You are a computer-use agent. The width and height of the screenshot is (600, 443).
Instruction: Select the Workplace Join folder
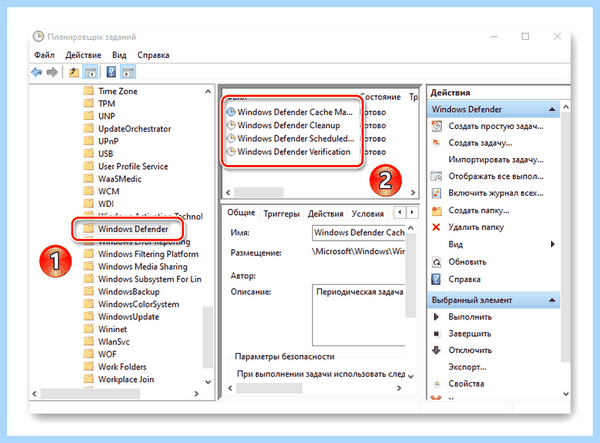126,379
